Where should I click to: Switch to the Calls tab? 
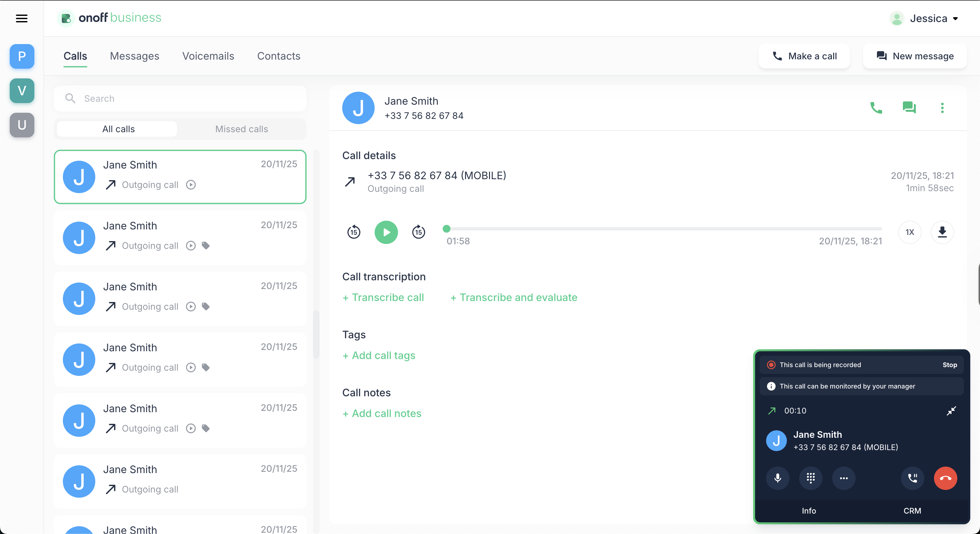click(75, 56)
